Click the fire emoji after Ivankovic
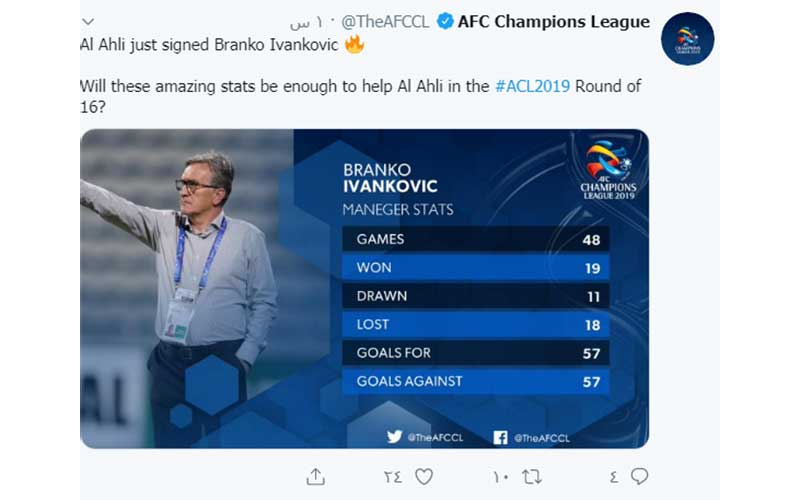 coord(355,44)
